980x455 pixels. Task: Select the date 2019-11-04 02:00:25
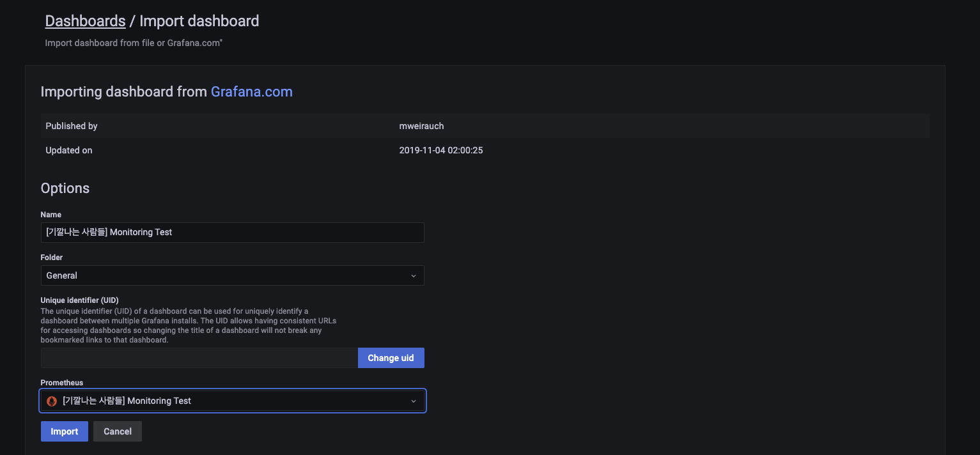coord(441,150)
